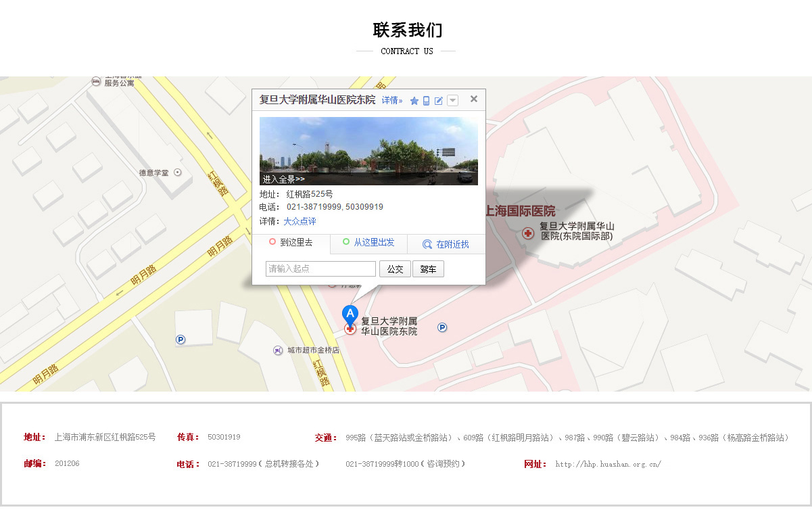Open the 大众点评 review link
The height and width of the screenshot is (514, 812).
click(x=300, y=221)
